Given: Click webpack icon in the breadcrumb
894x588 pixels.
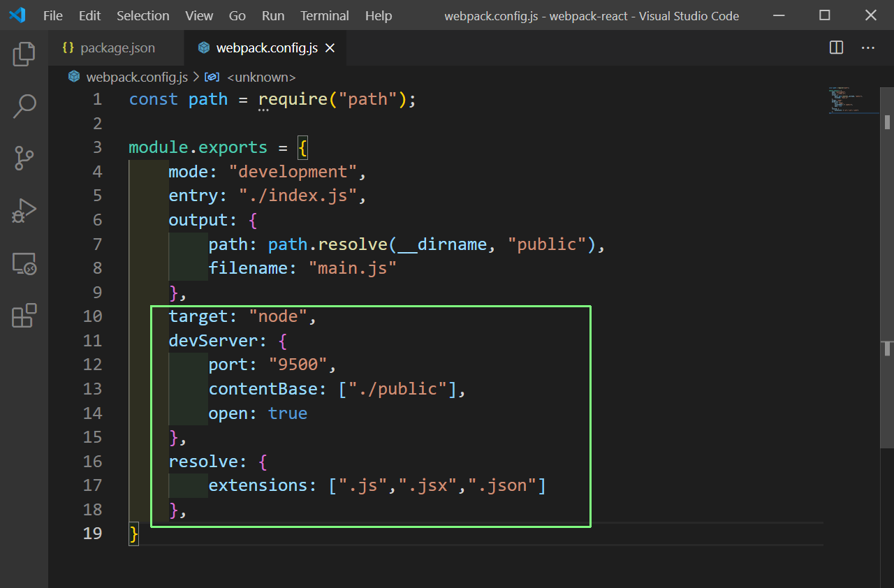Looking at the screenshot, I should click(74, 77).
